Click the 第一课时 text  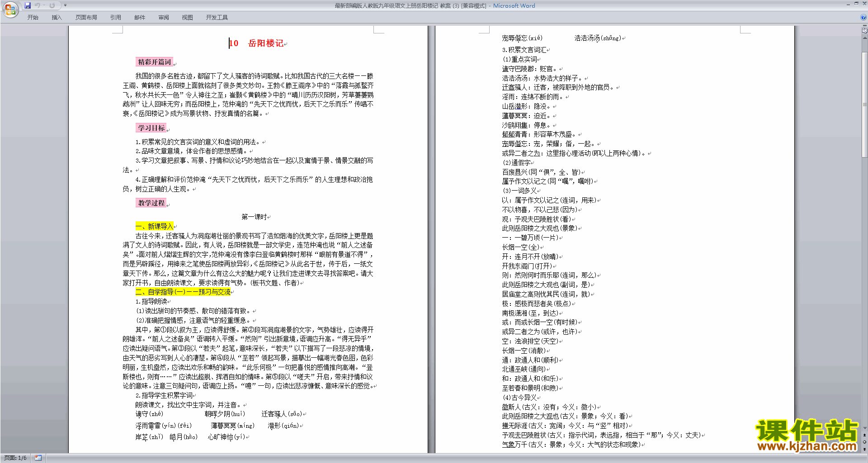(254, 217)
